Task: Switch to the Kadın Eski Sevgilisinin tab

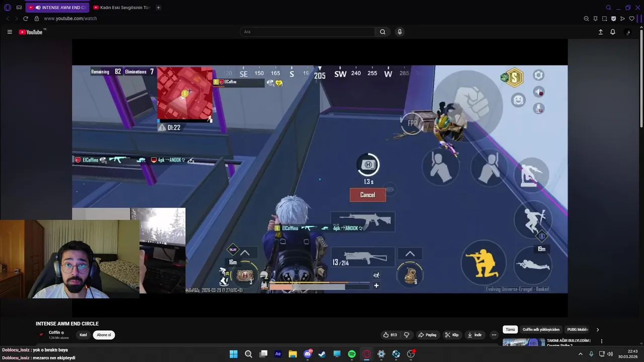Action: (x=123, y=8)
